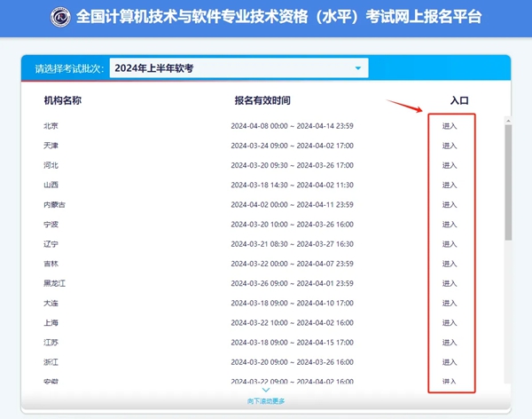Open the 进入 entry for 天津
This screenshot has height=419, width=532.
450,146
